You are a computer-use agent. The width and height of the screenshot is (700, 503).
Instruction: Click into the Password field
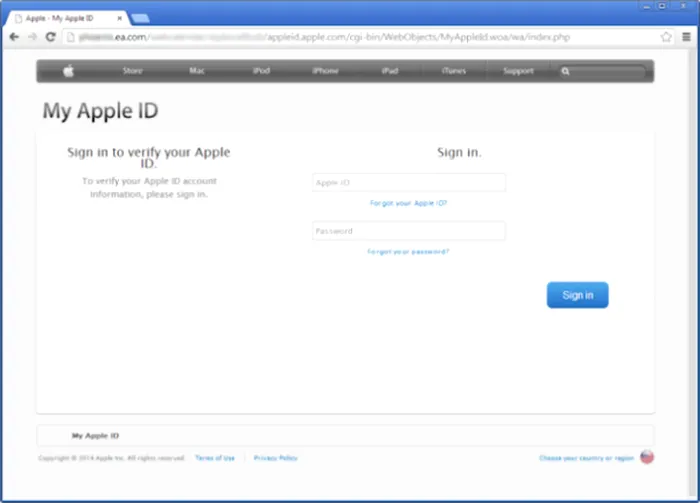pyautogui.click(x=409, y=231)
